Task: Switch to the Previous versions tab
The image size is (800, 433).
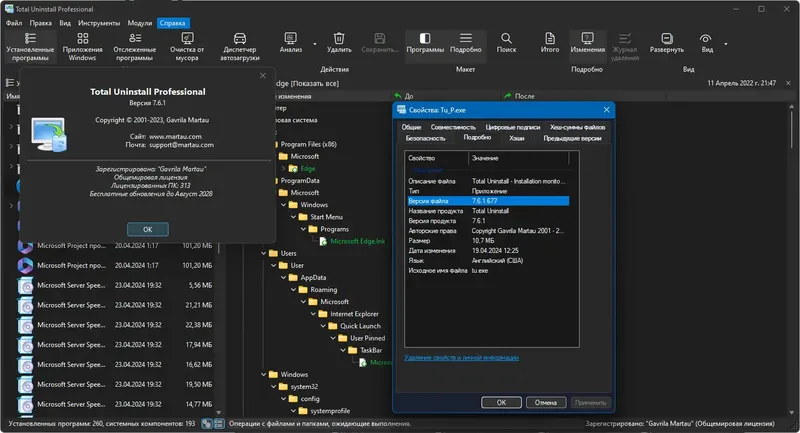Action: click(x=572, y=138)
